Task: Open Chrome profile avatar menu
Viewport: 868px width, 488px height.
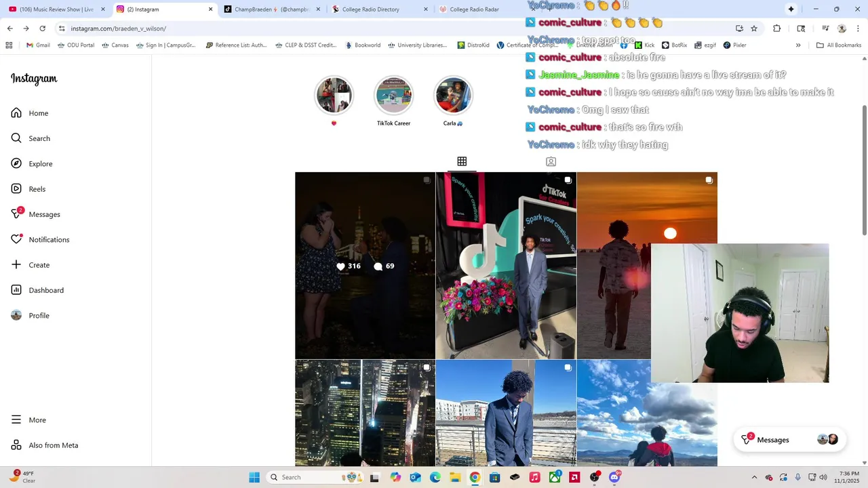Action: click(842, 28)
